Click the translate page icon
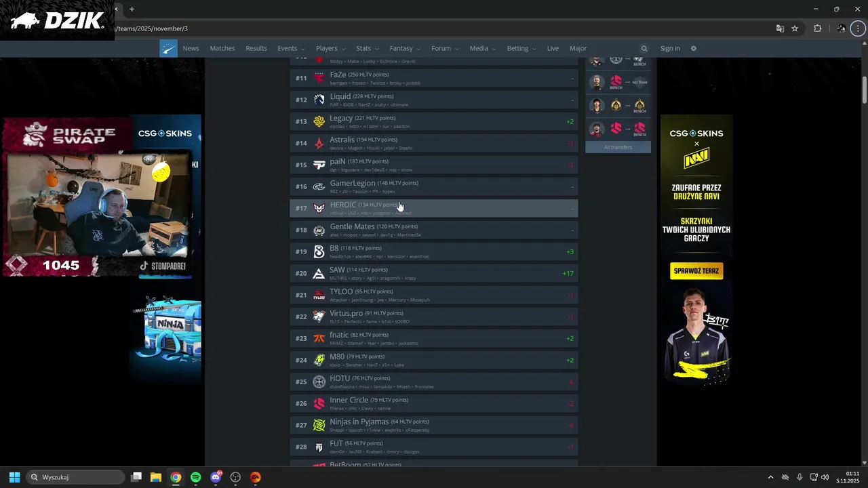 [x=780, y=28]
